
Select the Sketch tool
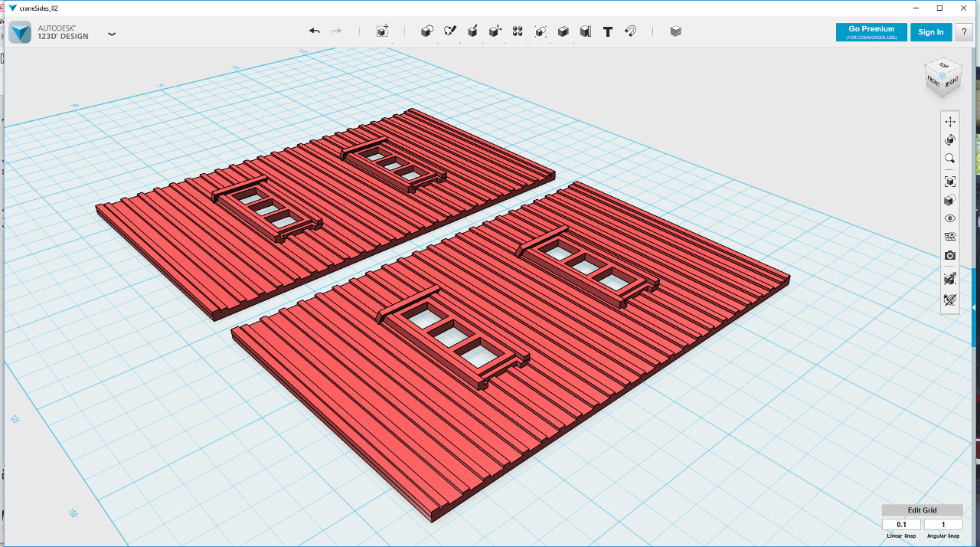coord(450,31)
